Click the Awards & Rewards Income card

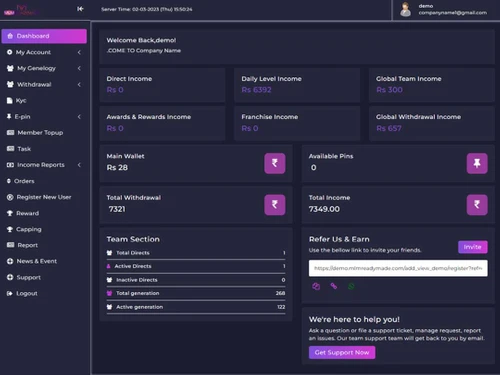click(162, 123)
